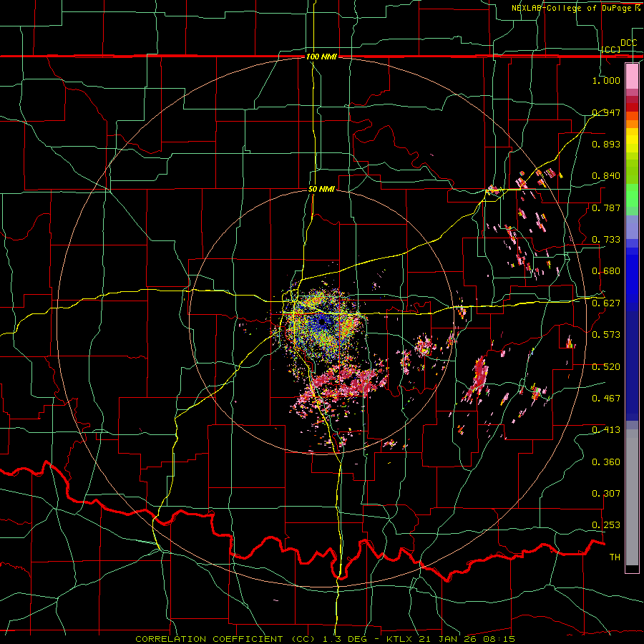Pick the light pink top color bar segment

(x=632, y=76)
